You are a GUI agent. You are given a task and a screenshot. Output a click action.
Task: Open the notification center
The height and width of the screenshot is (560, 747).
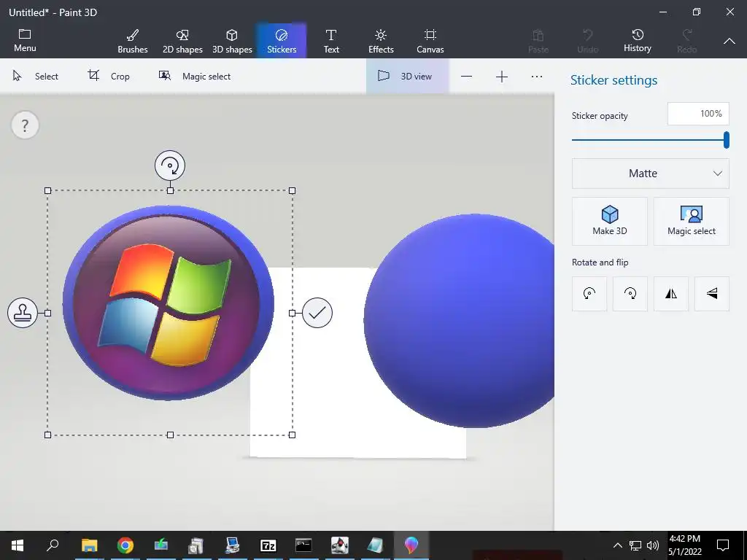click(723, 545)
